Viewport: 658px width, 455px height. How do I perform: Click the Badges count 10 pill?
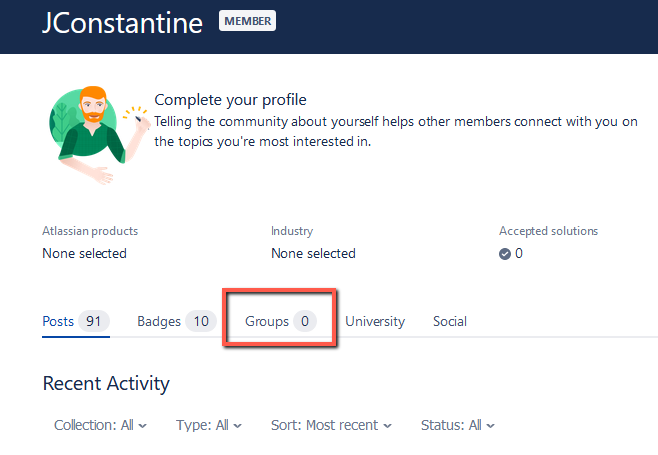(x=201, y=322)
